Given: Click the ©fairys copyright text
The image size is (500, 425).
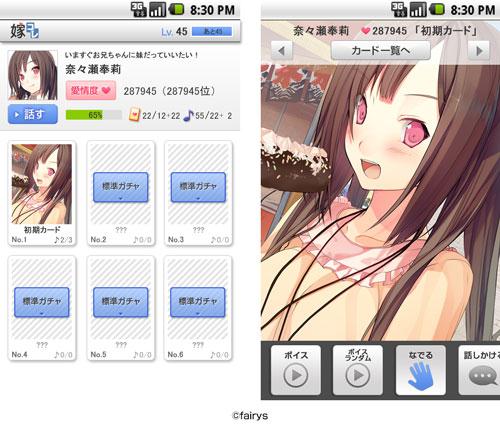Looking at the screenshot, I should (250, 416).
